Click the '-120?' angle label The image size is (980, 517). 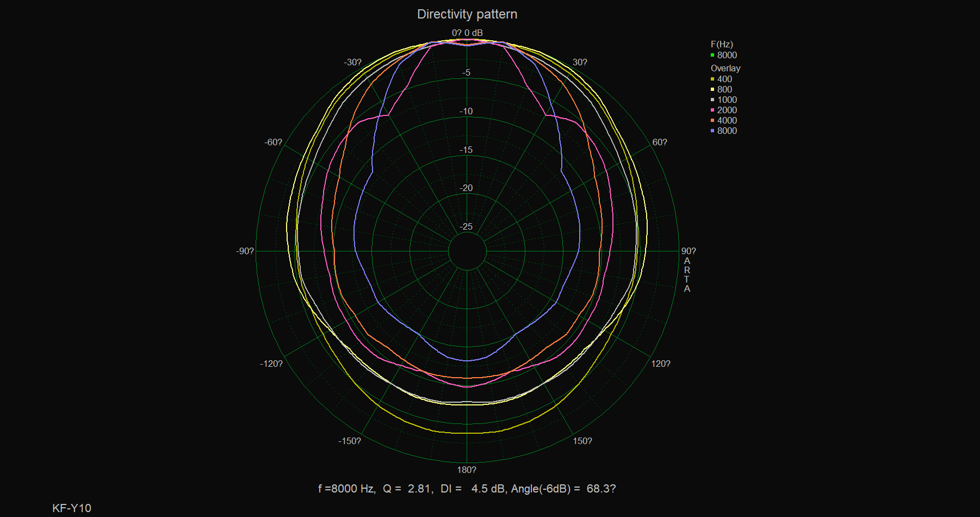pyautogui.click(x=271, y=364)
